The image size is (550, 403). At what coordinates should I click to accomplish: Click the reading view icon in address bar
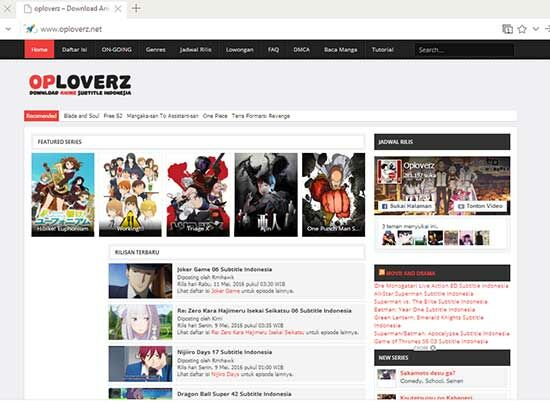point(507,29)
